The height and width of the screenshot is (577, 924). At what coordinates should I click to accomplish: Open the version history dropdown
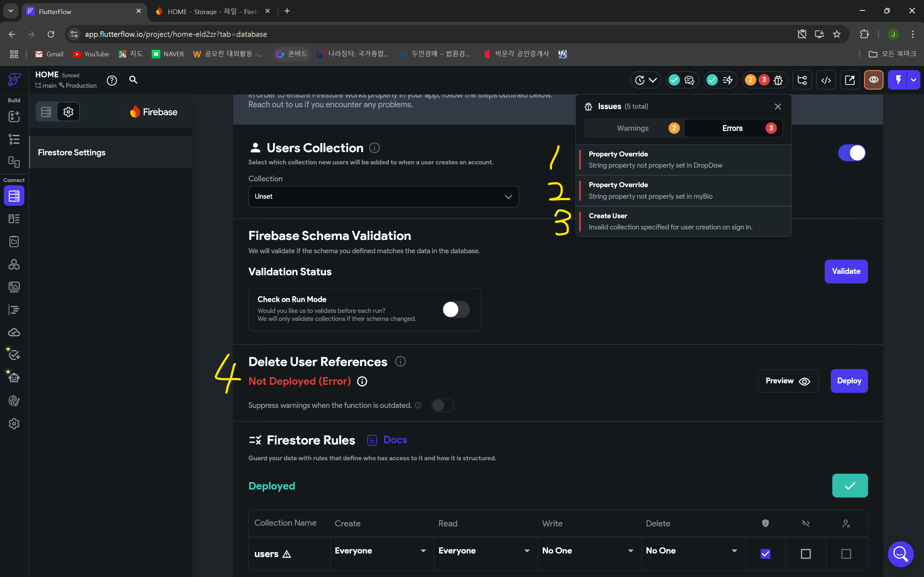click(646, 80)
